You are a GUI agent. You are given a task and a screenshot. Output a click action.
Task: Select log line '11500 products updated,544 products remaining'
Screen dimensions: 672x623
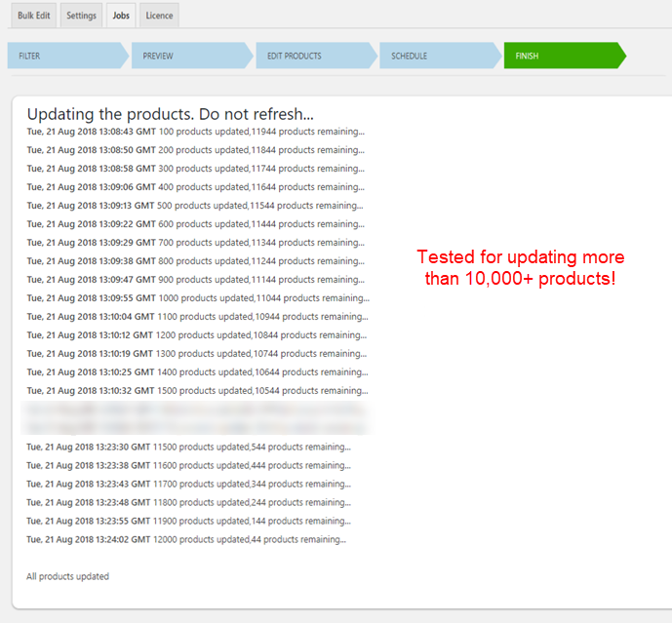click(188, 447)
